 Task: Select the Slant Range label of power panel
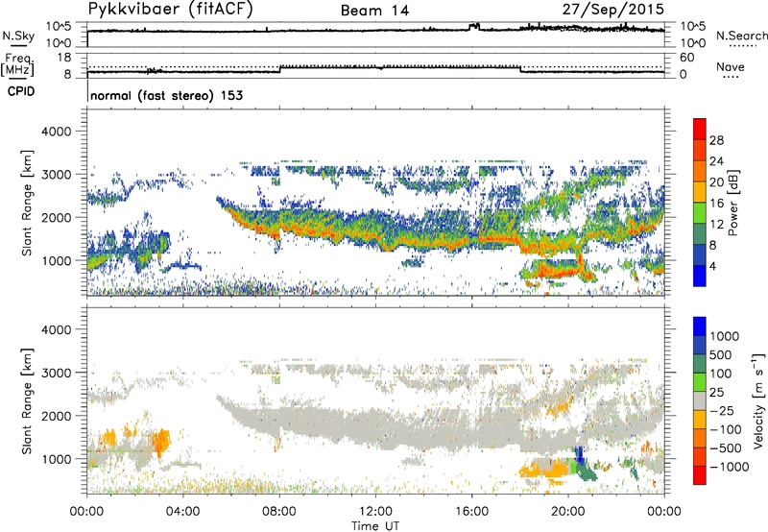tap(27, 203)
